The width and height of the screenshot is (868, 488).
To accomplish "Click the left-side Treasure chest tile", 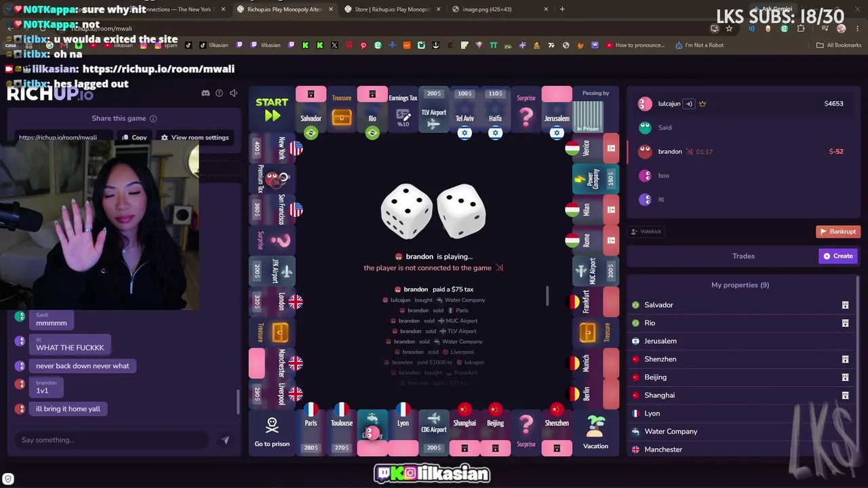I will coord(272,332).
